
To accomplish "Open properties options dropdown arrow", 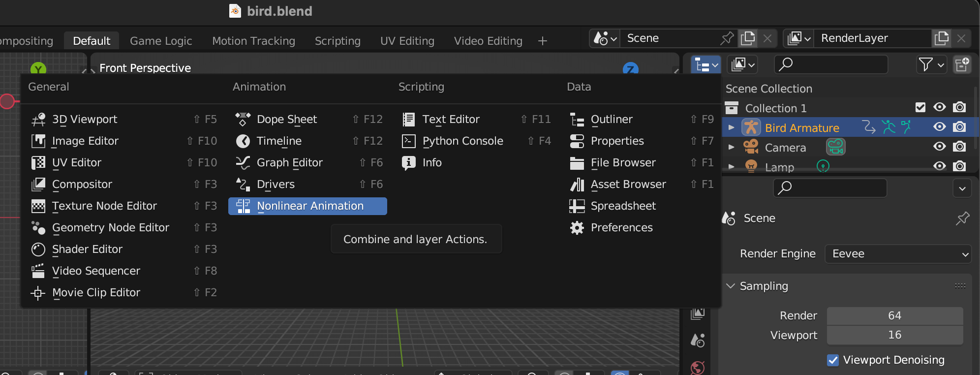I will click(962, 188).
